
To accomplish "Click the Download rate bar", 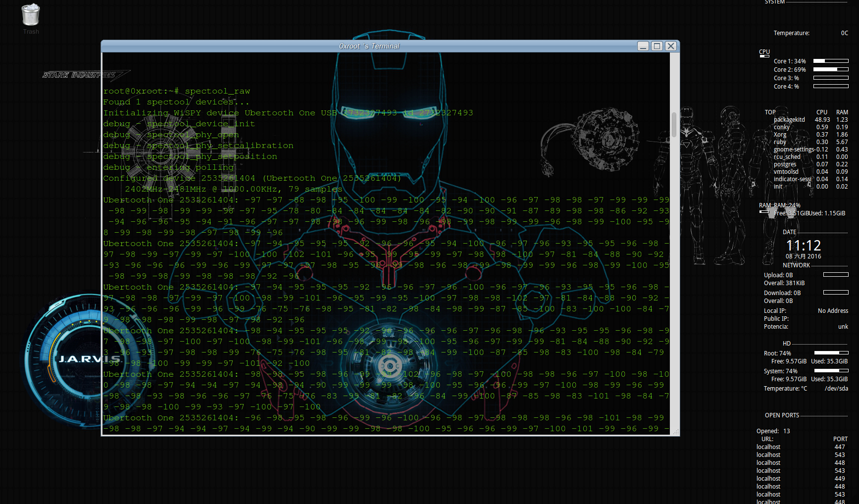I will tap(836, 293).
